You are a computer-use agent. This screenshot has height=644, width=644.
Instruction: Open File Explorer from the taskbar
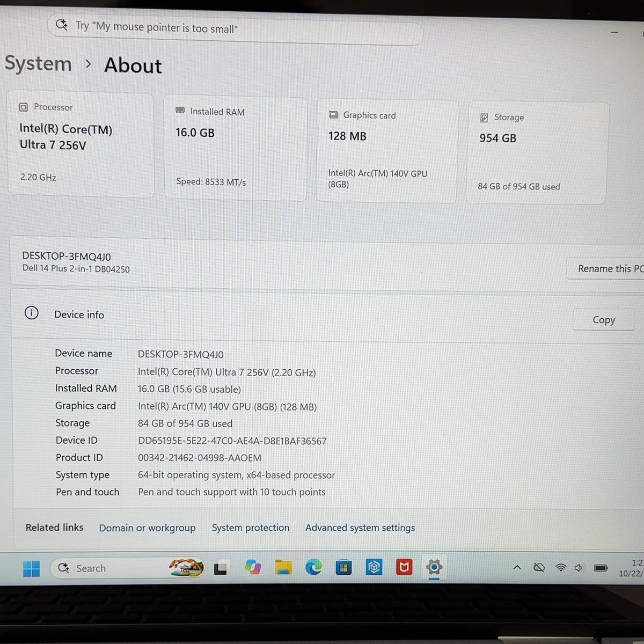point(283,567)
